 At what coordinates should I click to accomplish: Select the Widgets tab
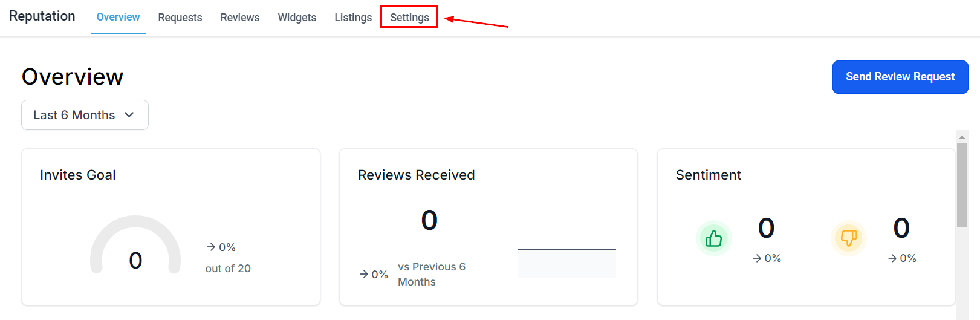(x=297, y=18)
